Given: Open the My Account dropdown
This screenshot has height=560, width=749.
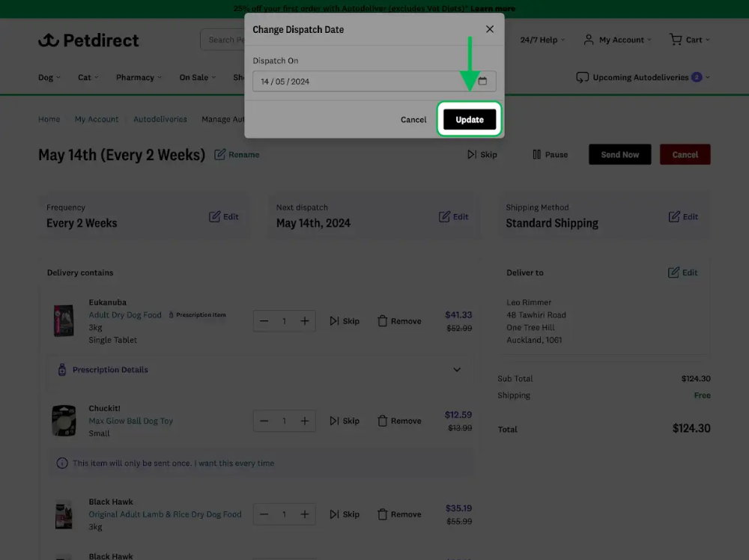Looking at the screenshot, I should (x=617, y=40).
